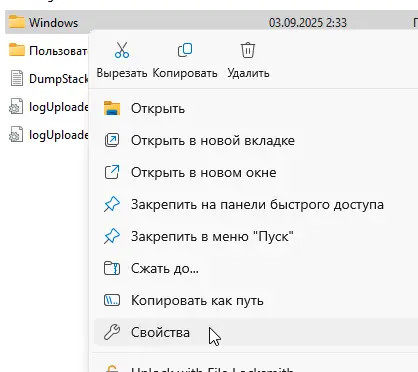Image resolution: width=418 pixels, height=372 pixels.
Task: Select the DumpStack file in the list
Action: (47, 79)
